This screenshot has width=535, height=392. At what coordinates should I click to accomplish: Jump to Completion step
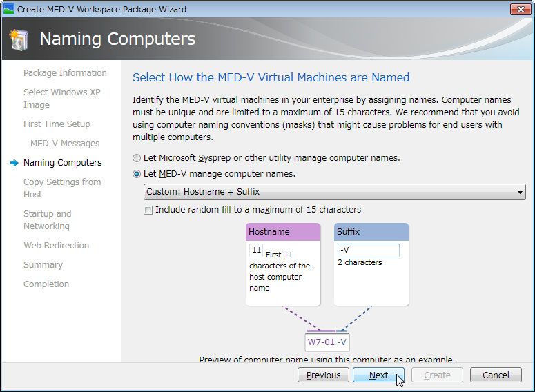[46, 284]
